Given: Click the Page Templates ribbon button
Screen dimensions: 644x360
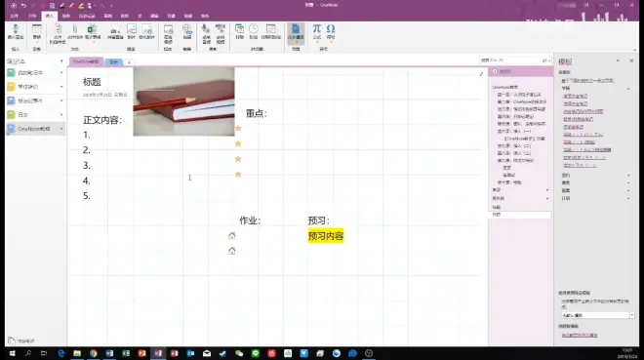Looking at the screenshot, I should (296, 31).
